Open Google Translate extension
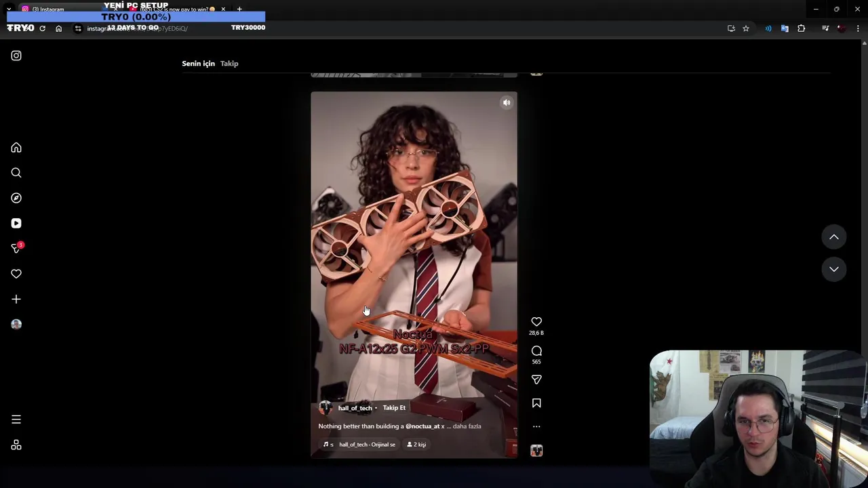 (x=785, y=28)
